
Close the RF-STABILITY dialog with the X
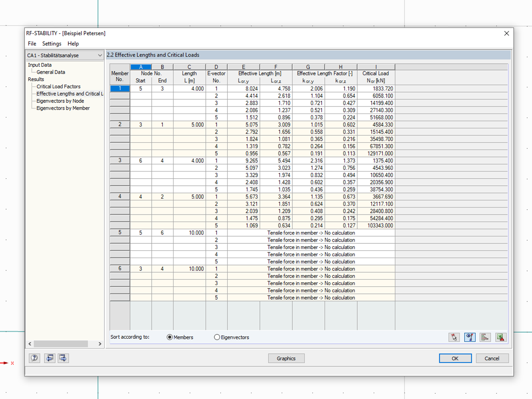pyautogui.click(x=507, y=33)
